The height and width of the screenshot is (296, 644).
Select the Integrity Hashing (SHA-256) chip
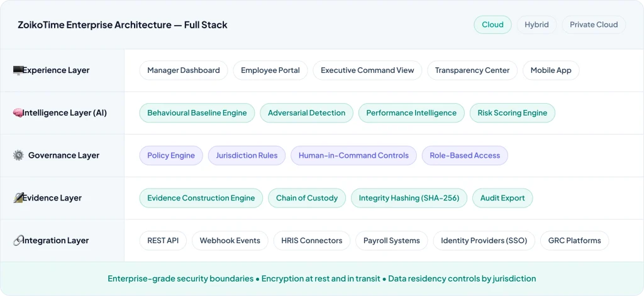coord(409,198)
